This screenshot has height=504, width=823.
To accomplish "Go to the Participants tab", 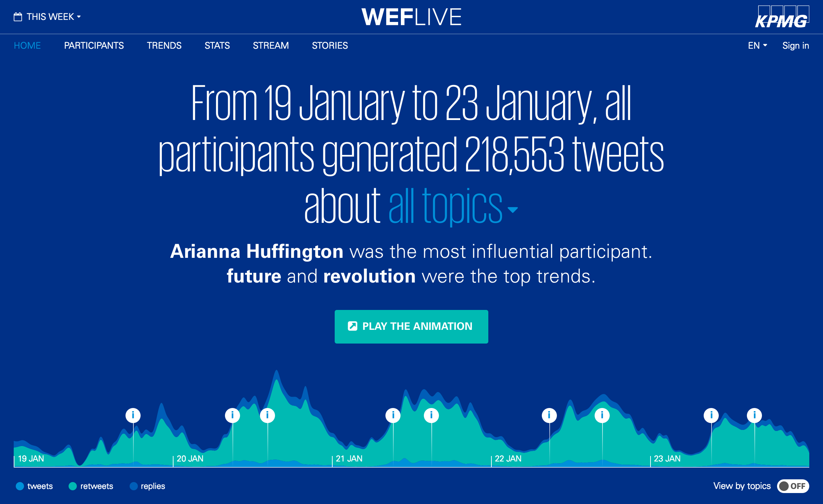I will (x=94, y=46).
